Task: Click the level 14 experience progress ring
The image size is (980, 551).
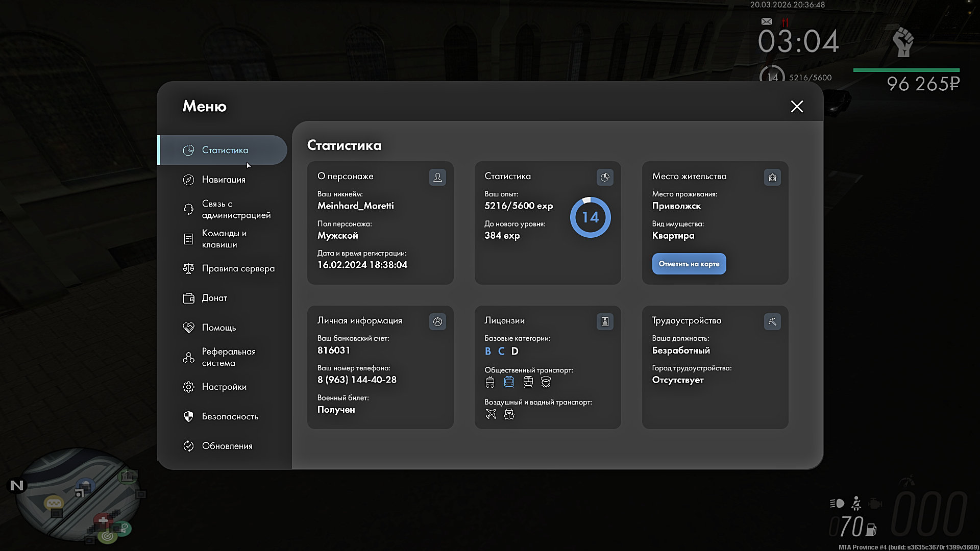Action: 590,217
